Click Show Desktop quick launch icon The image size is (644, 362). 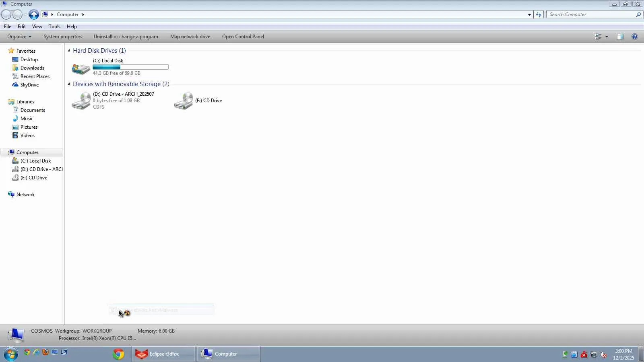[55, 352]
